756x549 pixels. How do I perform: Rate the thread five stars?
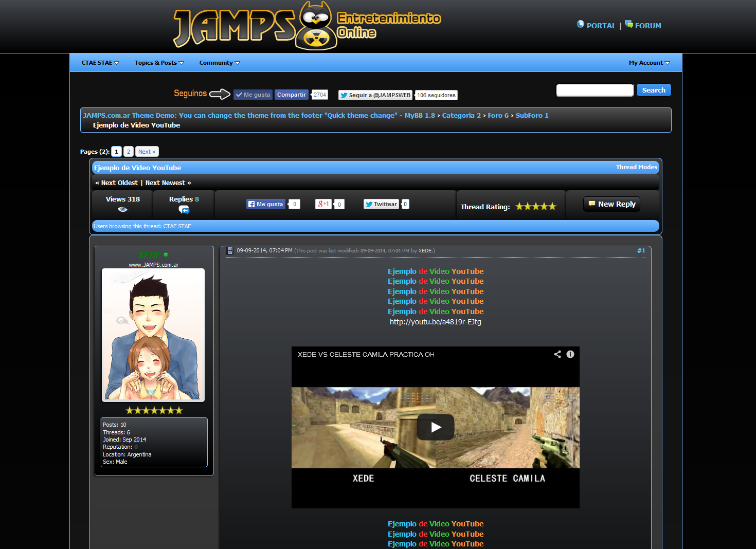click(552, 207)
